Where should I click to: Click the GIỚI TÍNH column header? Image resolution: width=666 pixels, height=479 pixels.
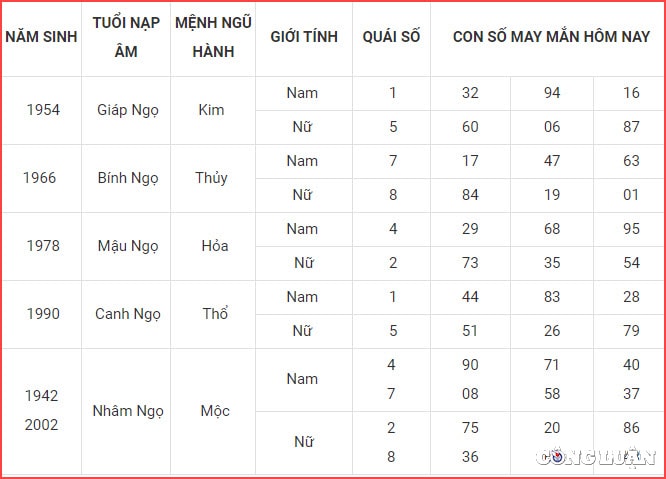[x=304, y=37]
